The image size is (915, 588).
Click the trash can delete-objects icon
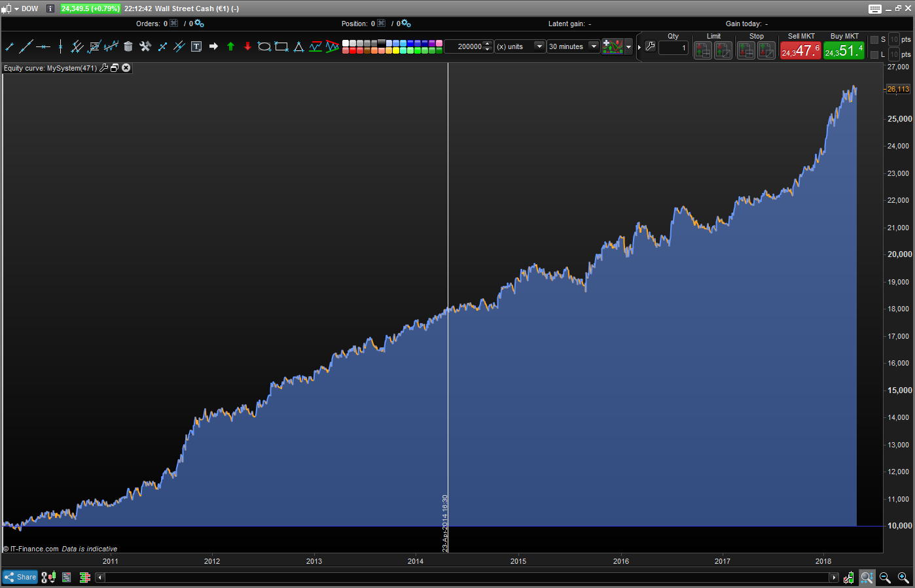(128, 46)
